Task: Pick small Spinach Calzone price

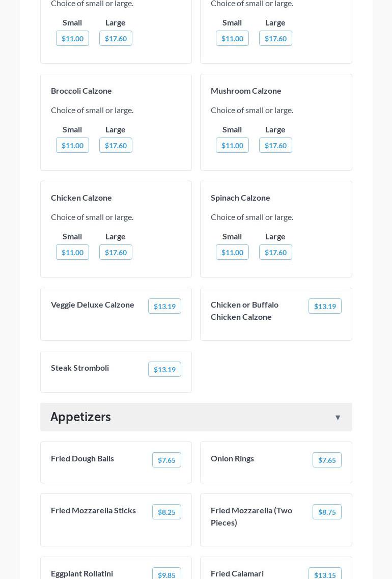Action: click(232, 253)
